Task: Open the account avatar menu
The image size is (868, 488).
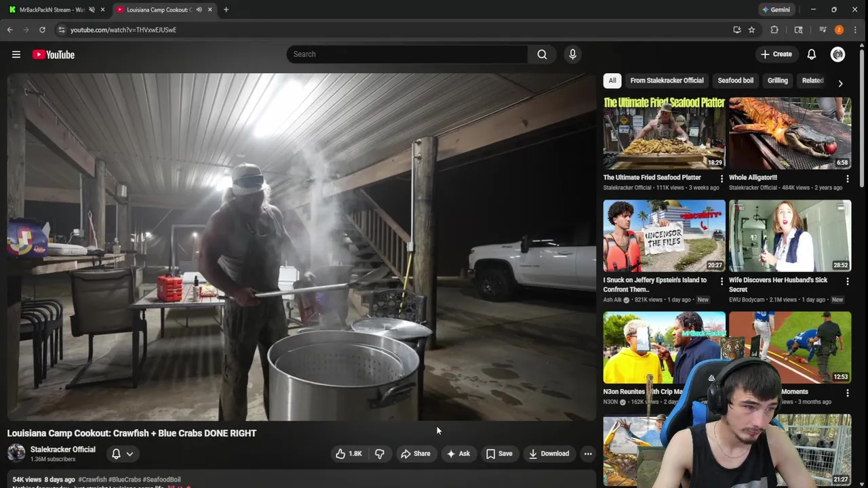Action: coord(837,54)
